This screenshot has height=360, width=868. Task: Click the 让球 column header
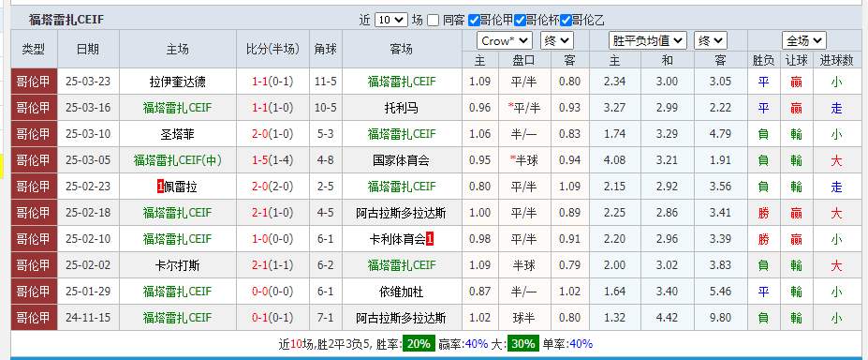[x=797, y=60]
